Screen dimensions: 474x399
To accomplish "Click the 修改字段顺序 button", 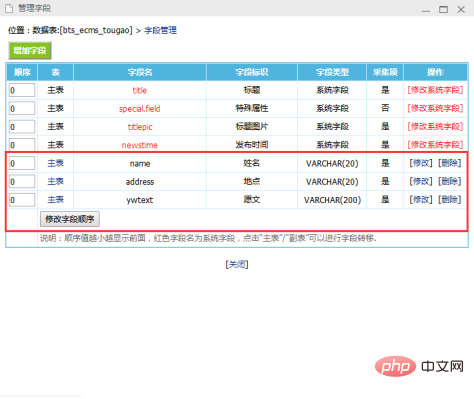I will [x=70, y=219].
